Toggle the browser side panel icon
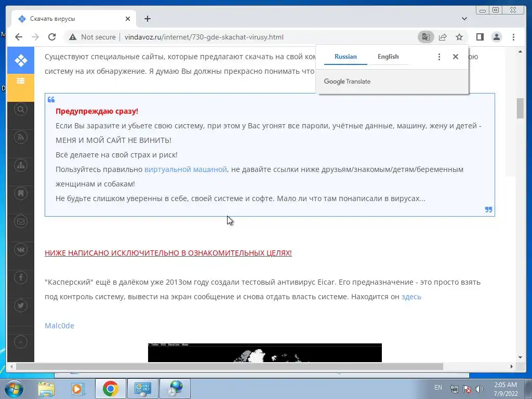The image size is (532, 399). coord(480,37)
